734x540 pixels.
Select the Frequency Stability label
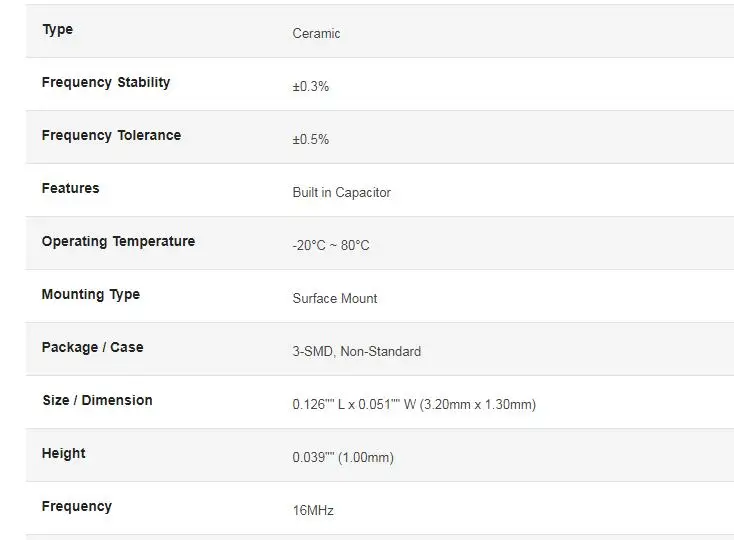click(106, 83)
